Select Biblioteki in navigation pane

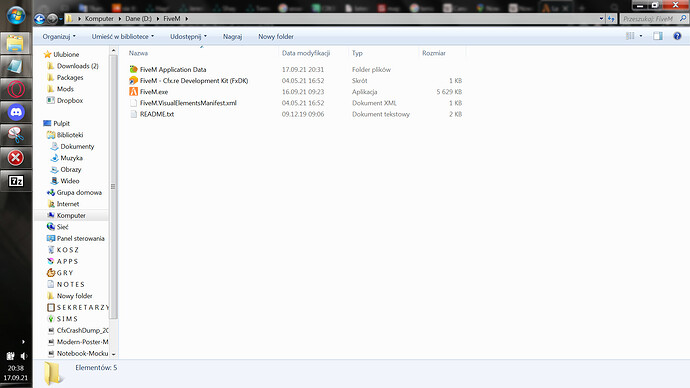coord(70,135)
